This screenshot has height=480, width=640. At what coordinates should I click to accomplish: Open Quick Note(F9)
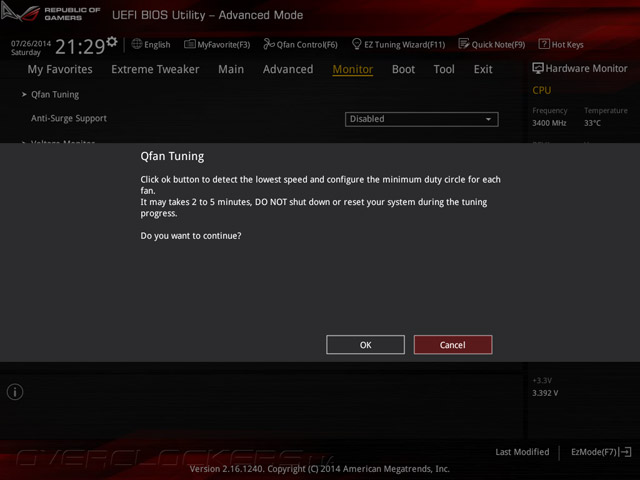492,44
